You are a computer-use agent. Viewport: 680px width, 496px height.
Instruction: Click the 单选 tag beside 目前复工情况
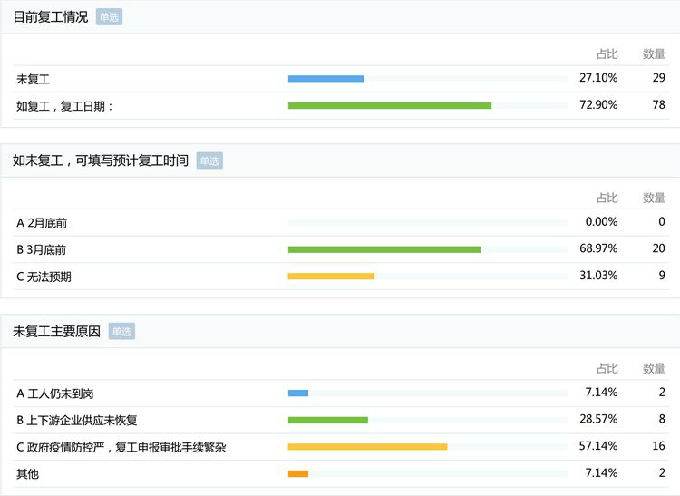(x=109, y=17)
